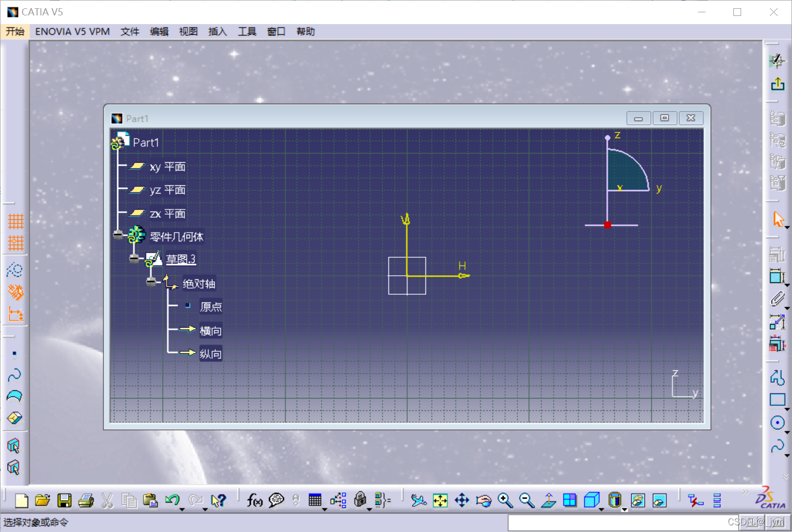The width and height of the screenshot is (792, 532).
Task: Click the Zoom Out magnifier
Action: [x=526, y=500]
